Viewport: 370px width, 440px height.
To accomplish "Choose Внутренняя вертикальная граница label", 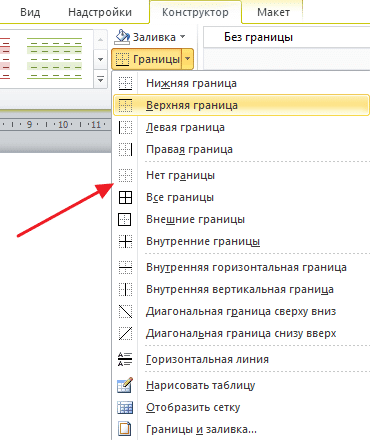I will [240, 289].
